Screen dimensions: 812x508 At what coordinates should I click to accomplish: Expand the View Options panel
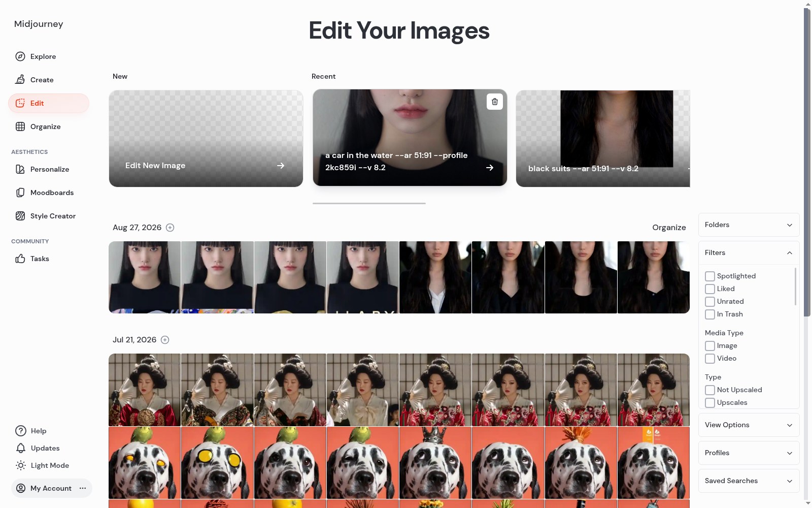(x=749, y=425)
